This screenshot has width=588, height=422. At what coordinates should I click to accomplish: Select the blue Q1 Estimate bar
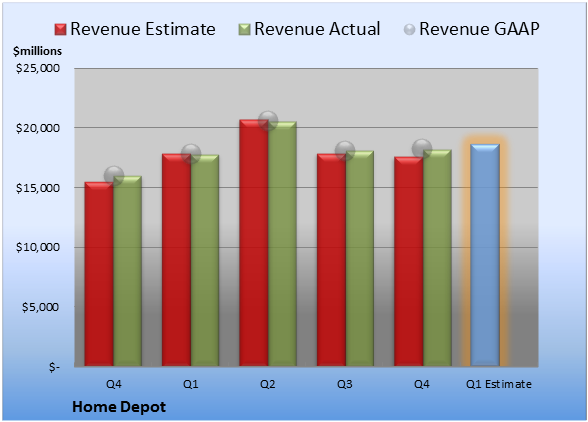pyautogui.click(x=485, y=255)
